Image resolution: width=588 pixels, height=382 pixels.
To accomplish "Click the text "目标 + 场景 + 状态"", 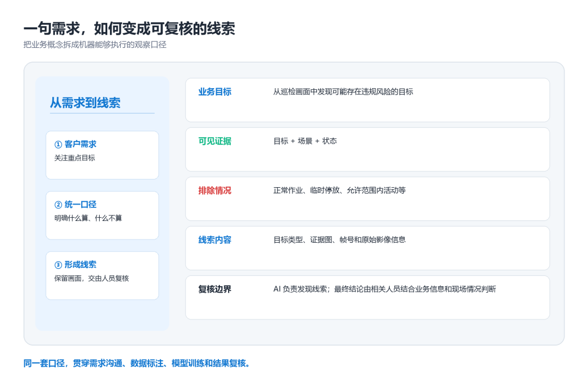I will click(305, 141).
